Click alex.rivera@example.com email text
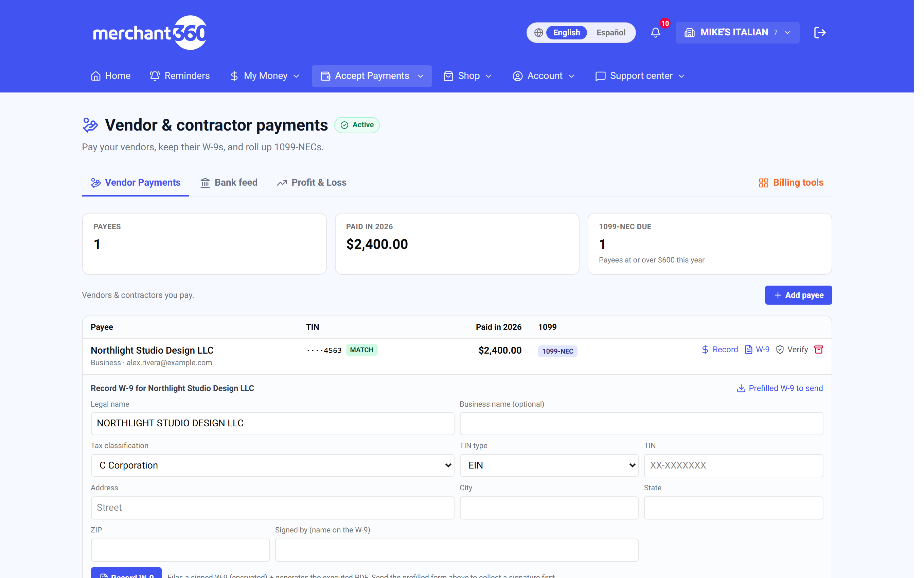924x578 pixels. [169, 363]
